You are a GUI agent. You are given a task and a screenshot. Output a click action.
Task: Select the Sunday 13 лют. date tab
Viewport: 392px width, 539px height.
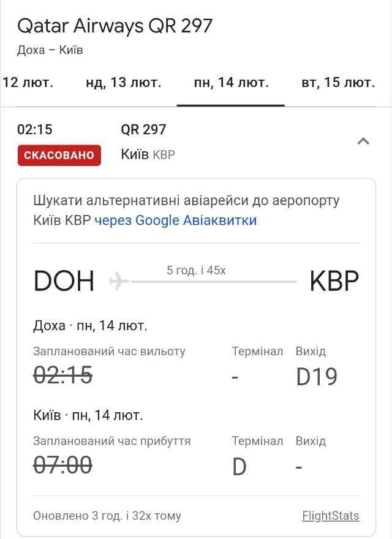click(x=124, y=83)
